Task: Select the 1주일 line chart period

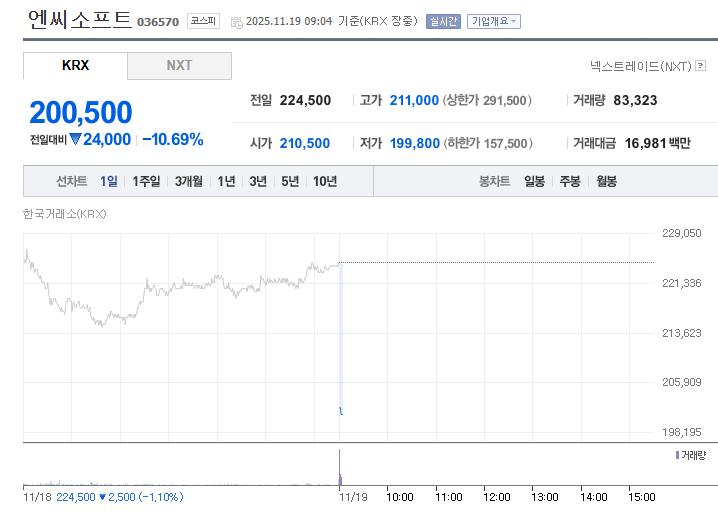Action: 146,181
